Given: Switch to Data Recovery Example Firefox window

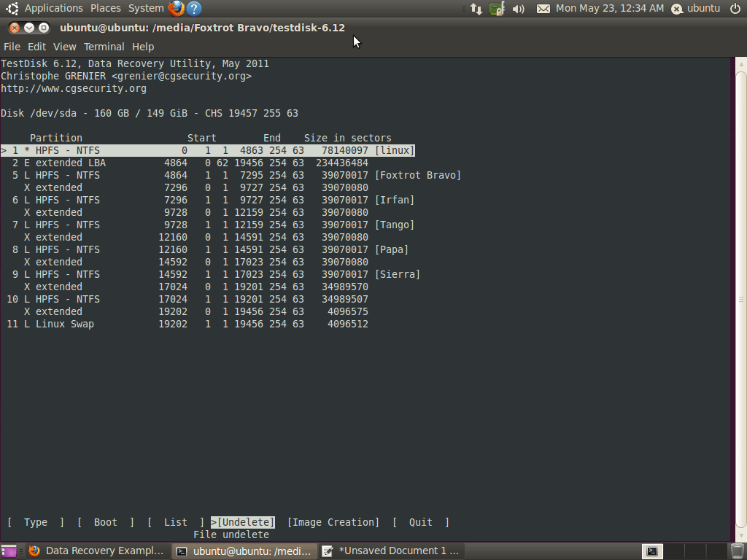Looking at the screenshot, I should 97,551.
